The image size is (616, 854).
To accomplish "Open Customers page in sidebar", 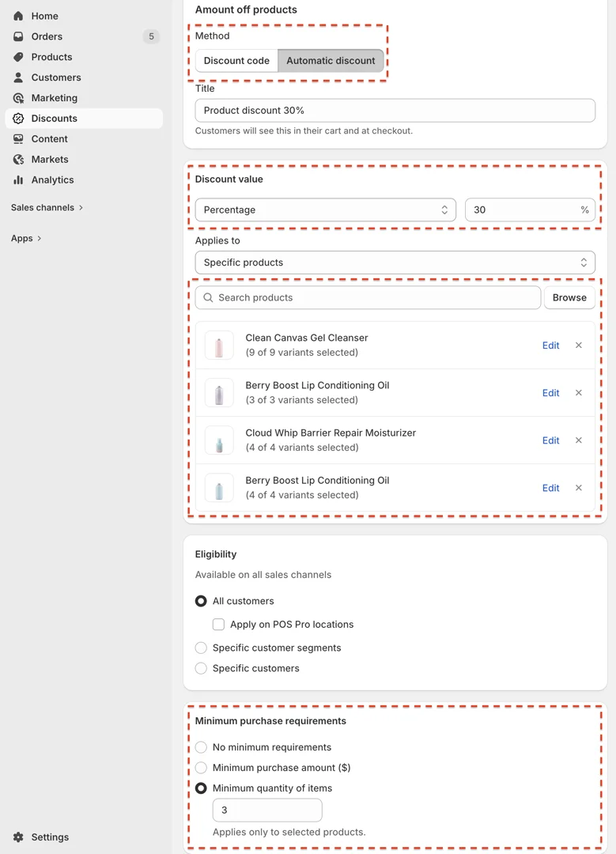I will pos(84,77).
